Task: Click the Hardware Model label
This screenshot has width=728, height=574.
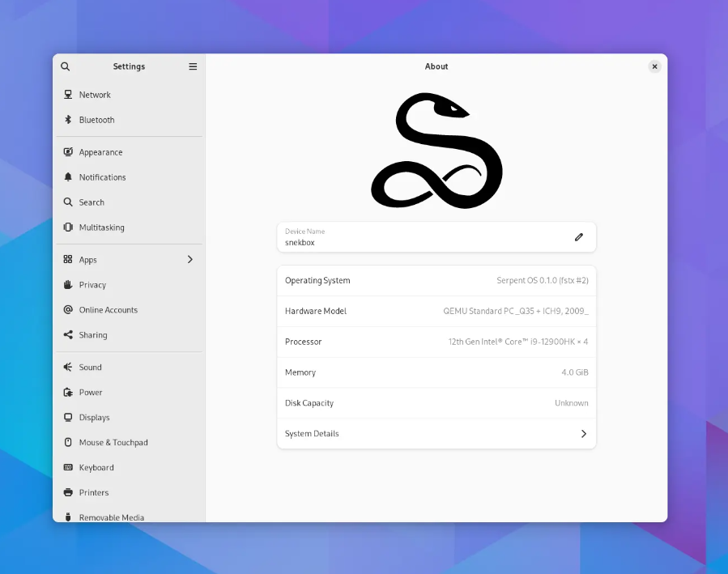Action: pos(316,311)
